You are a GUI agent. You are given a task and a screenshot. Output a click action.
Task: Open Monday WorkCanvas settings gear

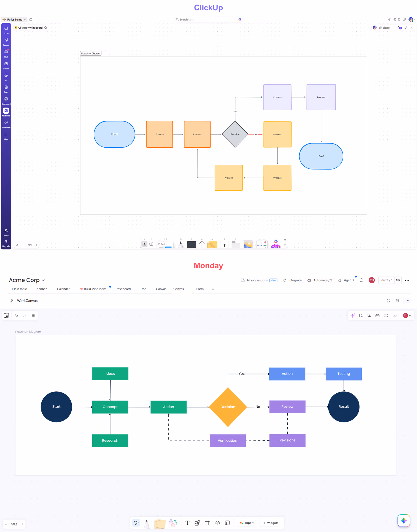(397, 301)
